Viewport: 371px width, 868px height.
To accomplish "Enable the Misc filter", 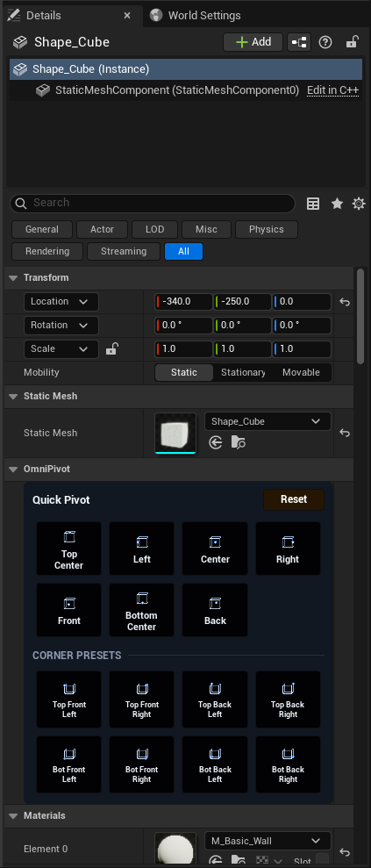I will click(206, 229).
